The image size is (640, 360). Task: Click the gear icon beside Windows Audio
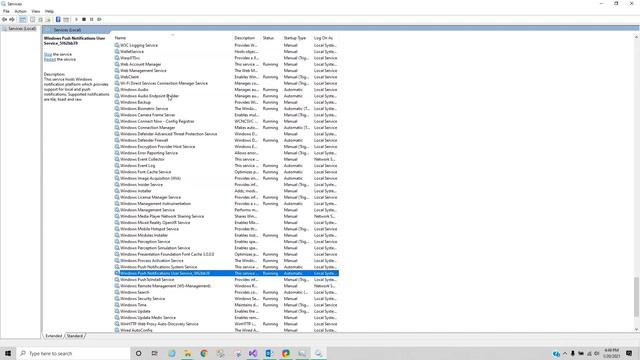[x=117, y=89]
